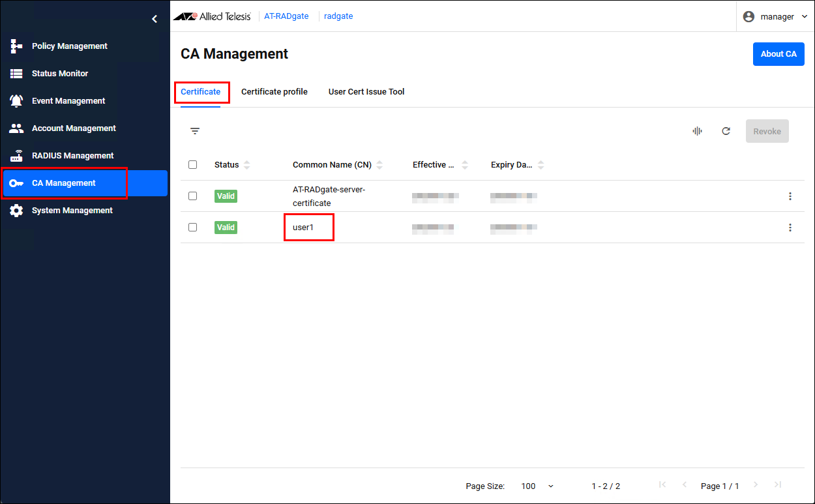Open the Page Size 100 dropdown
Image resolution: width=815 pixels, height=504 pixels.
click(537, 486)
